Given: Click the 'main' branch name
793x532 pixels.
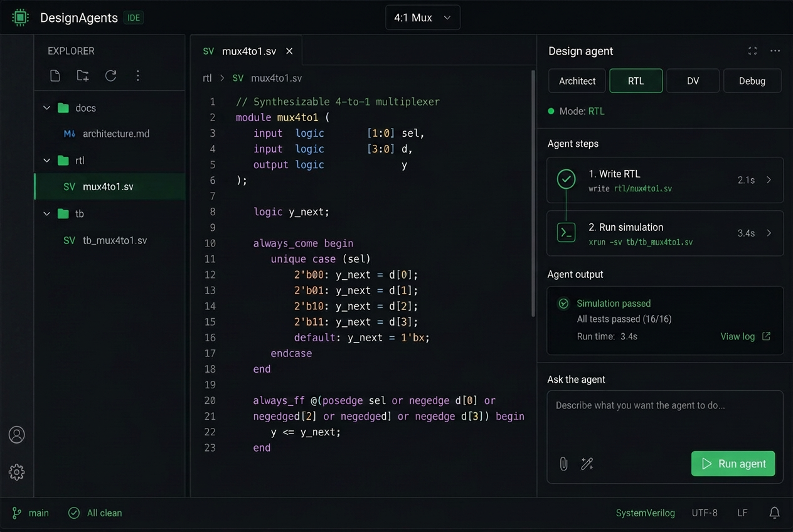Looking at the screenshot, I should point(38,513).
